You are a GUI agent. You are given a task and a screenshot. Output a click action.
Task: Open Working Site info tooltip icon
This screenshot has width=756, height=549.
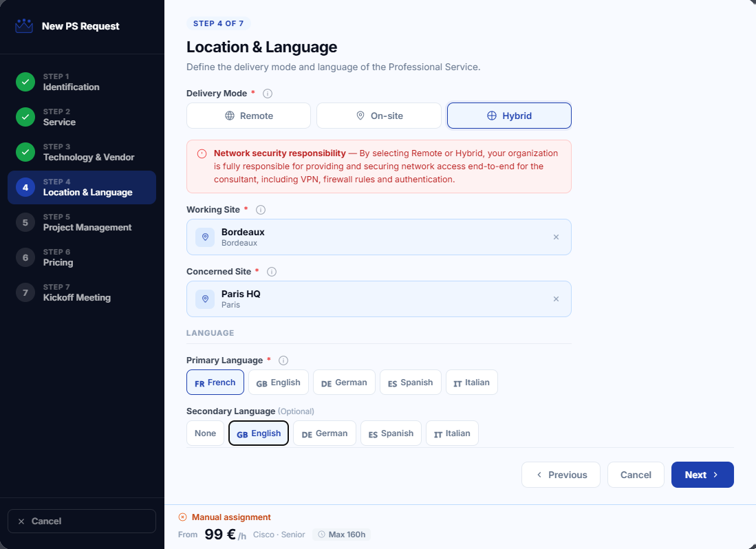click(x=260, y=210)
